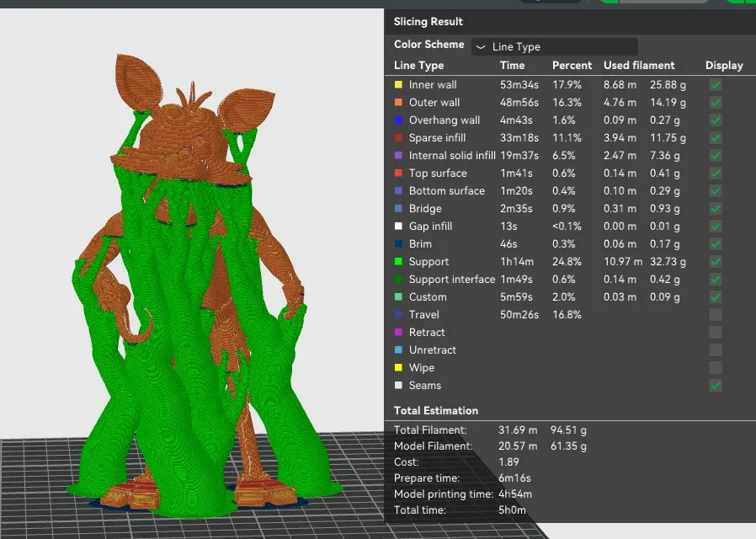The image size is (756, 539).
Task: Click the Used filament column header
Action: (639, 66)
